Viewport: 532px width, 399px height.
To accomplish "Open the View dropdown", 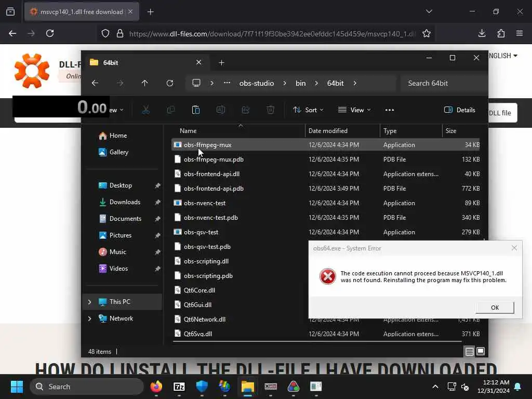I will [354, 110].
